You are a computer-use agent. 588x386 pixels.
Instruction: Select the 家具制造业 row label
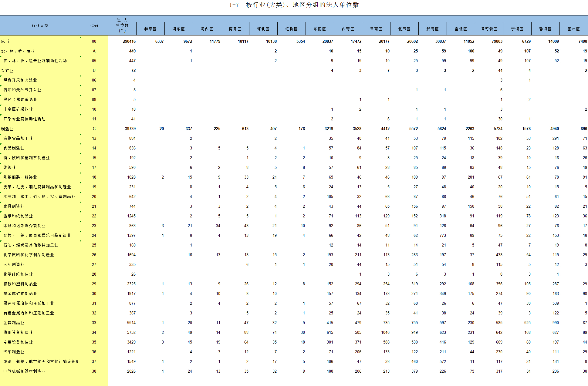tap(14, 206)
